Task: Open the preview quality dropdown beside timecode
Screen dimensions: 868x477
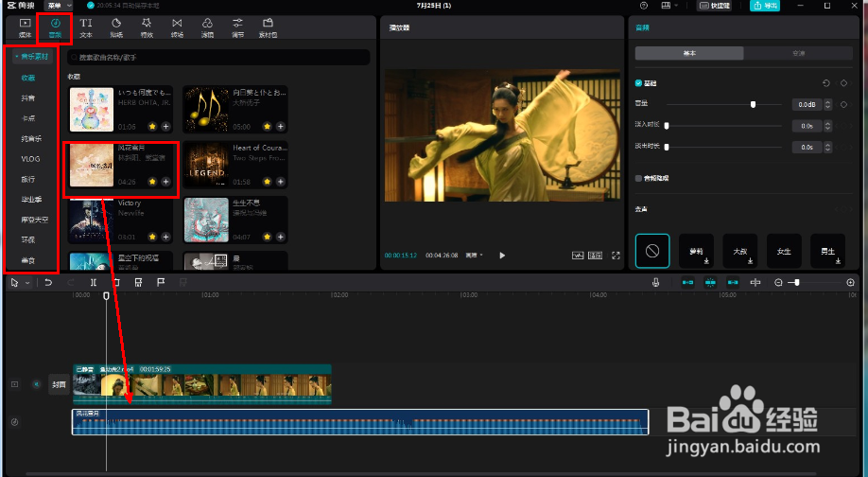Action: pyautogui.click(x=474, y=256)
